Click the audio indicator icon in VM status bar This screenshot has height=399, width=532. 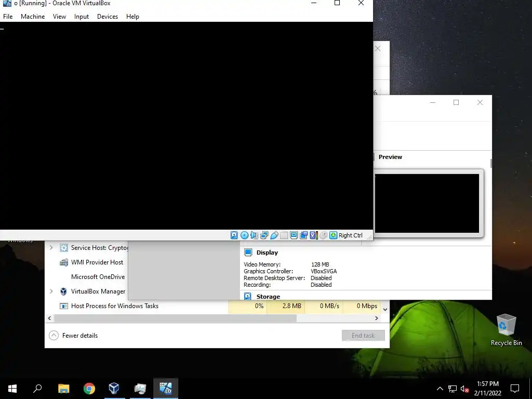(x=254, y=235)
